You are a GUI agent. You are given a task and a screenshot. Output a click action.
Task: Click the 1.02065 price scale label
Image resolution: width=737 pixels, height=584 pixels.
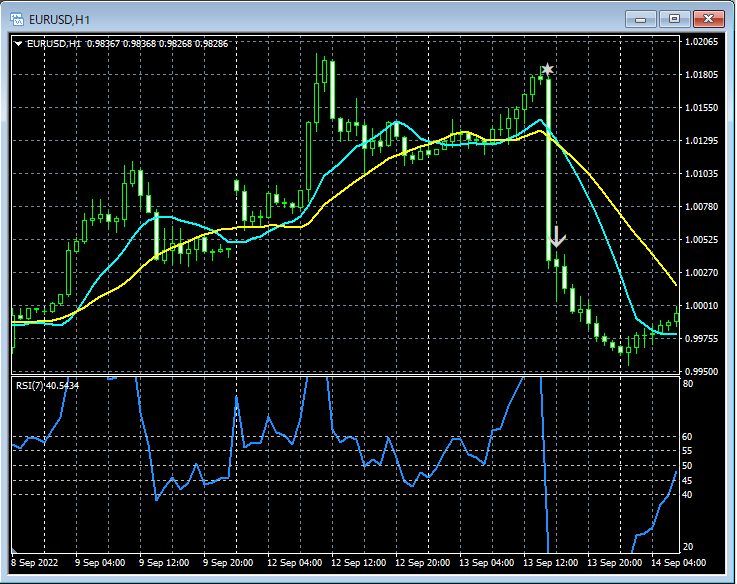(x=701, y=42)
